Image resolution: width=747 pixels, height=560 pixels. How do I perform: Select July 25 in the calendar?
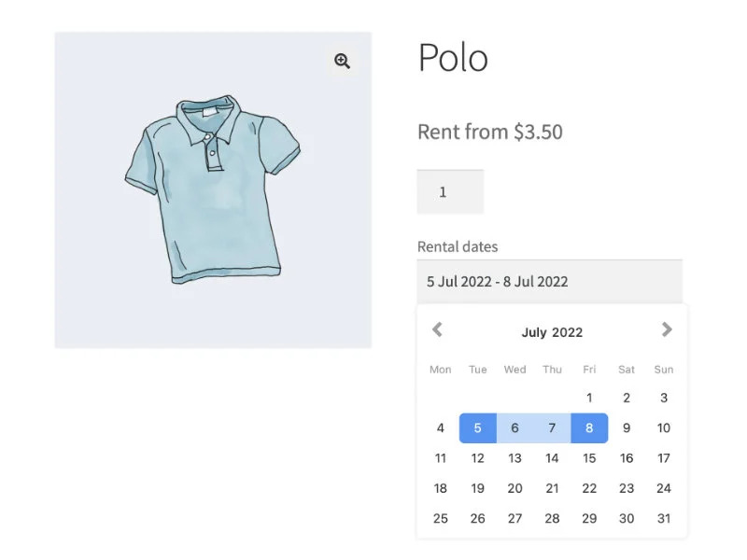tap(441, 518)
